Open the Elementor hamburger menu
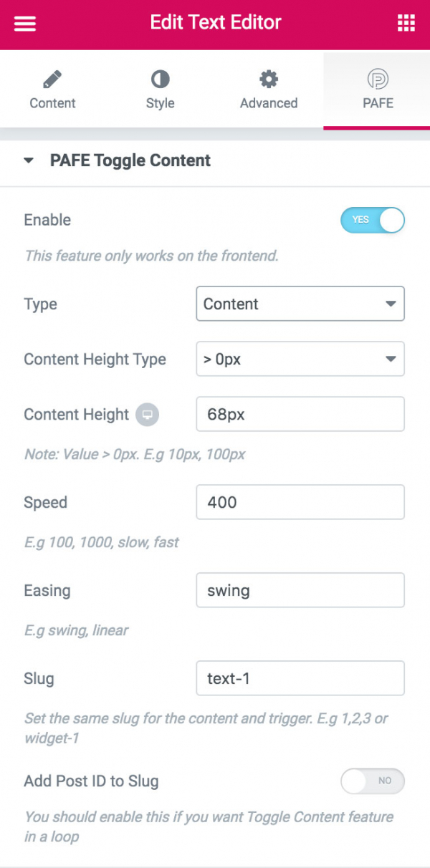The height and width of the screenshot is (868, 430). click(x=24, y=23)
